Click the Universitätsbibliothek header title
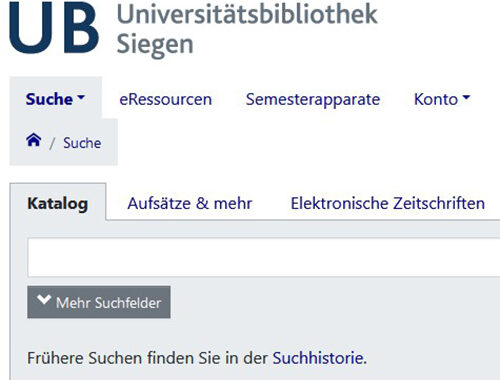Viewport: 500px width, 380px height. click(x=247, y=14)
